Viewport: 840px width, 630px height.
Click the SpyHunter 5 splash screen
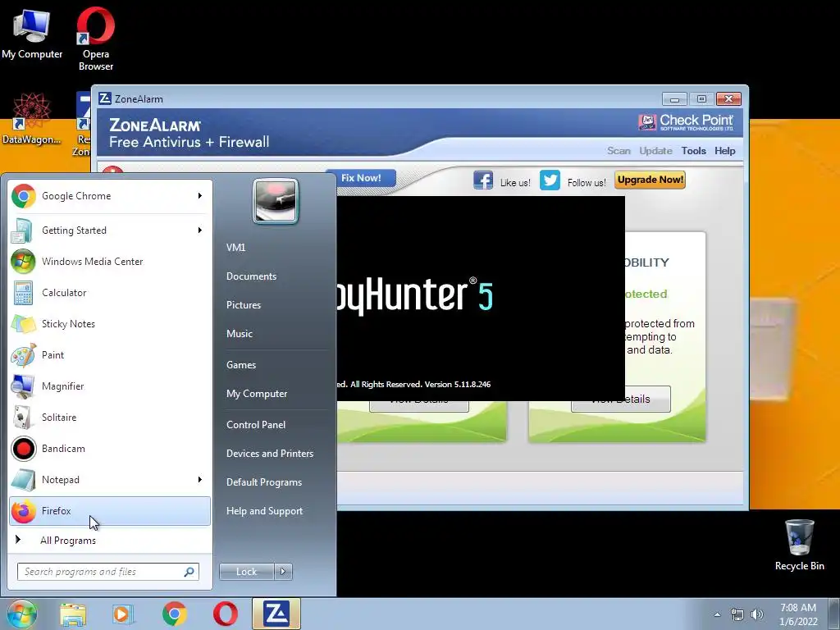coord(481,298)
